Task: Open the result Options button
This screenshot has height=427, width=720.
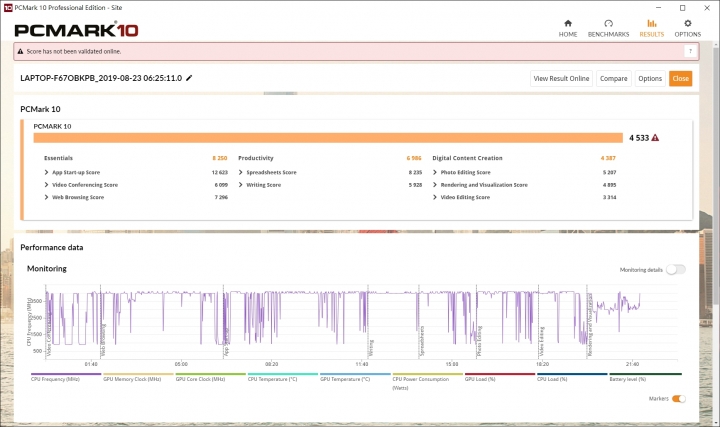Action: [650, 79]
